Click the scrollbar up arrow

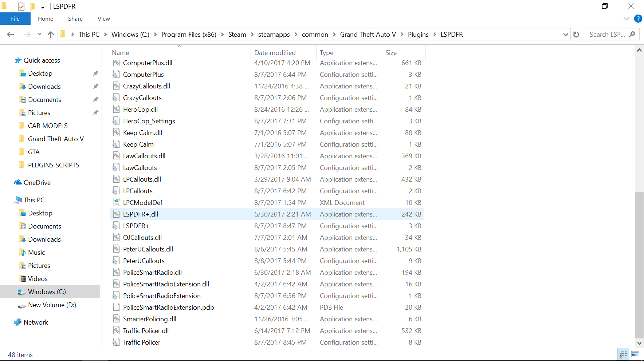pyautogui.click(x=639, y=50)
